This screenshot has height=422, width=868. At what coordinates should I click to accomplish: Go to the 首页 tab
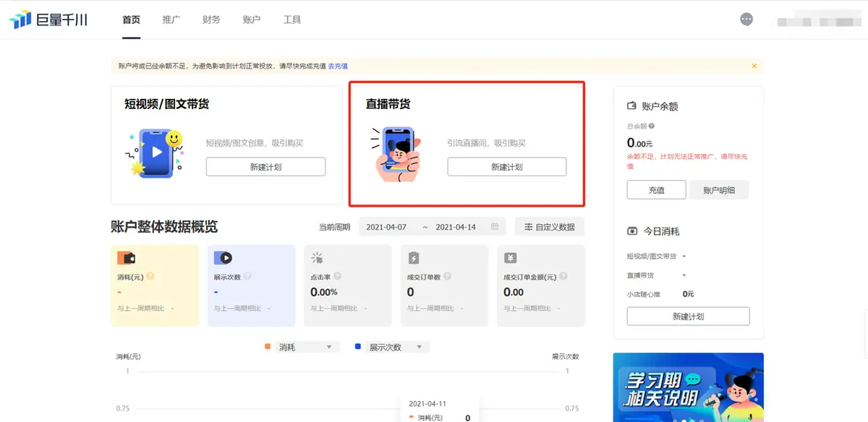click(132, 20)
